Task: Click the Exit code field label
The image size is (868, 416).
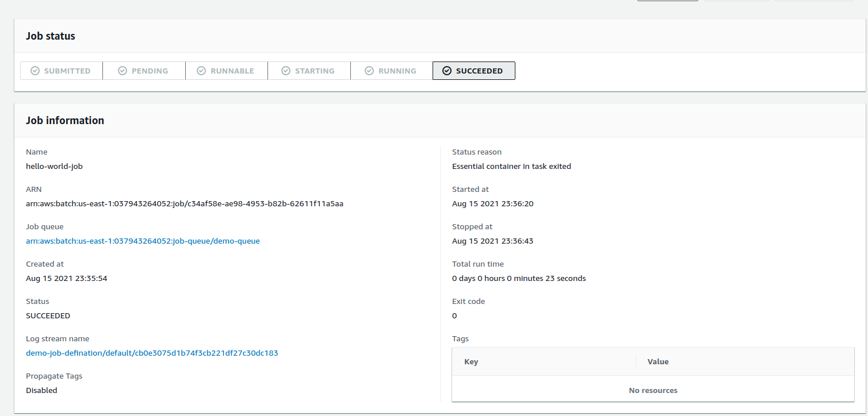Action: point(468,302)
